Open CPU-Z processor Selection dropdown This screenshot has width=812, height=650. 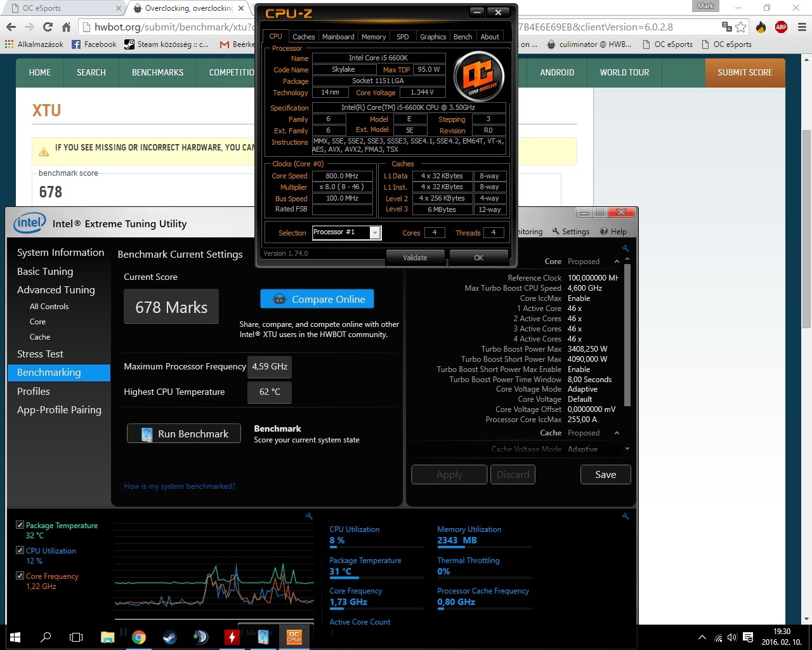tap(375, 232)
